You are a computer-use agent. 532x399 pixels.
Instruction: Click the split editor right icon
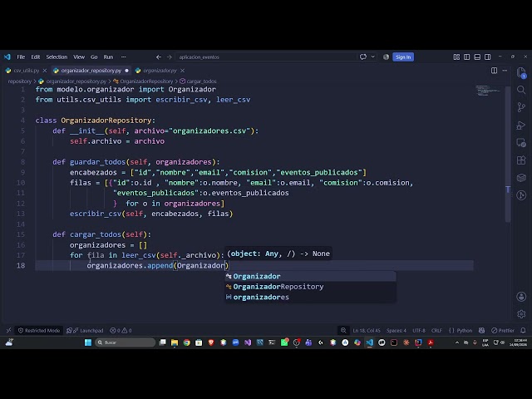click(494, 71)
